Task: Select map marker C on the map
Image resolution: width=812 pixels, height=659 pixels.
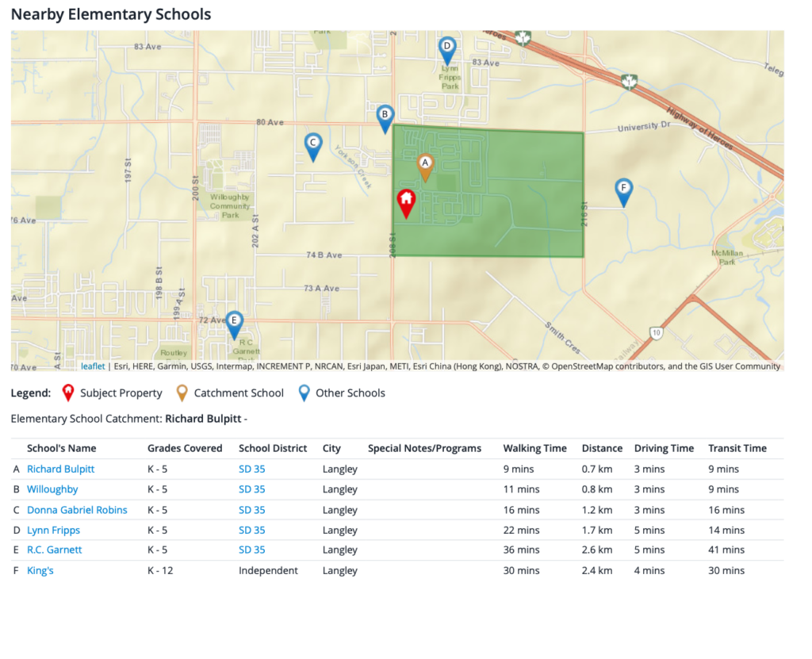Action: tap(312, 147)
